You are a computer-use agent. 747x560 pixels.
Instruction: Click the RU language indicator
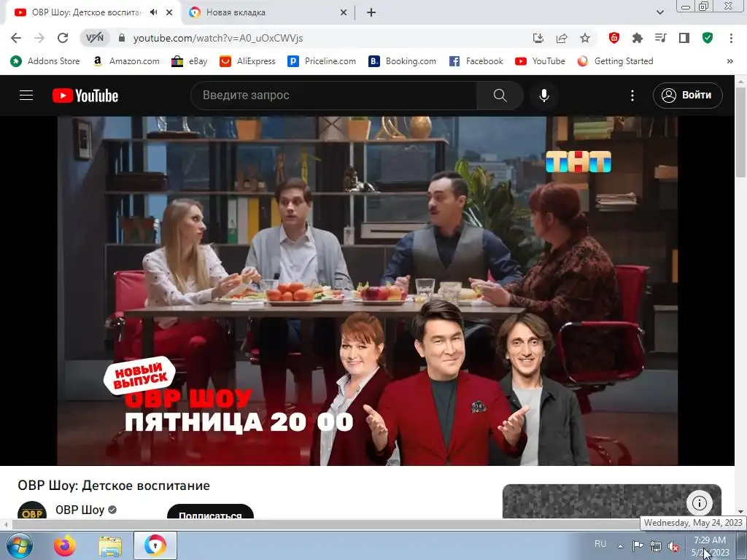600,543
